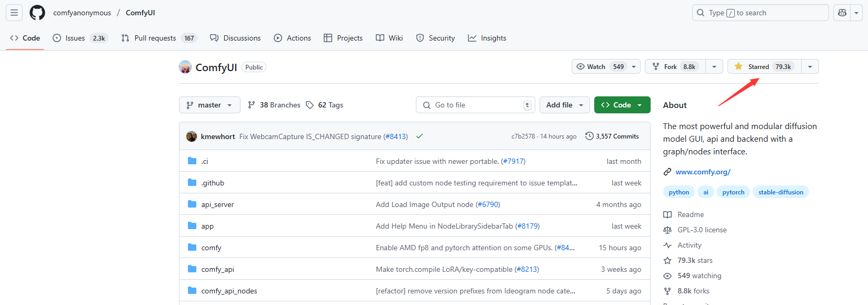
Task: Open the app folder
Action: (x=207, y=226)
